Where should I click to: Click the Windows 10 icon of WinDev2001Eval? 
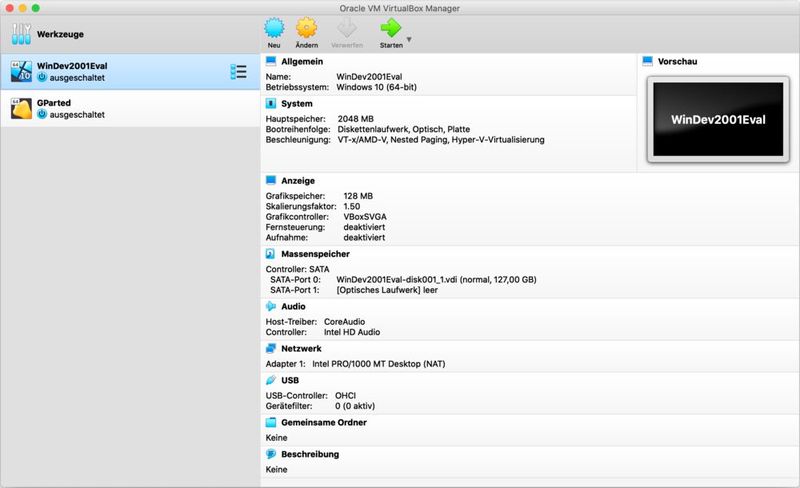pyautogui.click(x=21, y=72)
